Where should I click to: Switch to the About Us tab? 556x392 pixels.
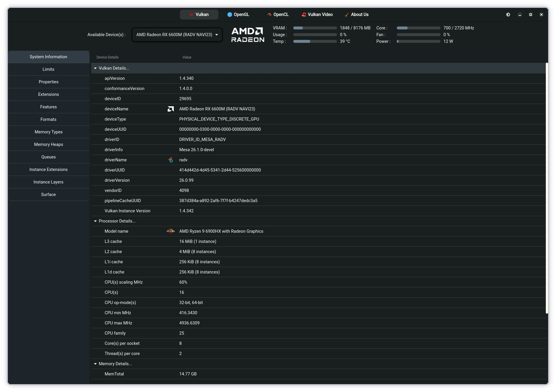click(356, 15)
